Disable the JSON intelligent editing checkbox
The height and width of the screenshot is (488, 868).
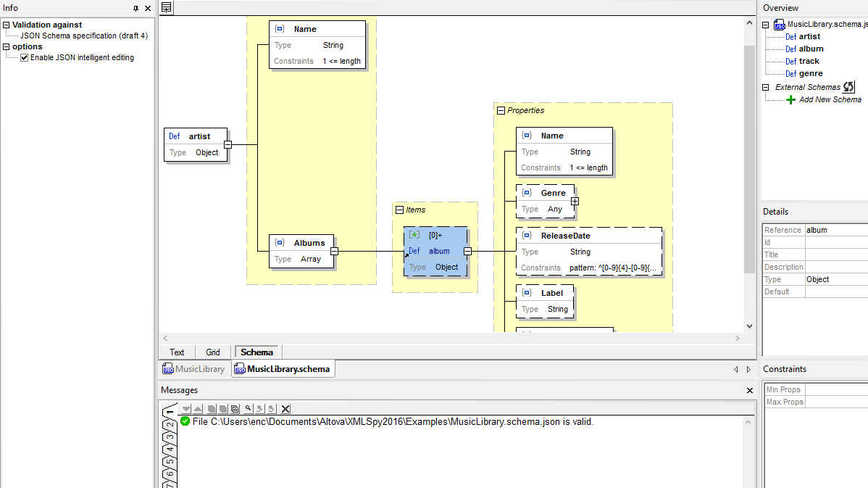(x=24, y=58)
